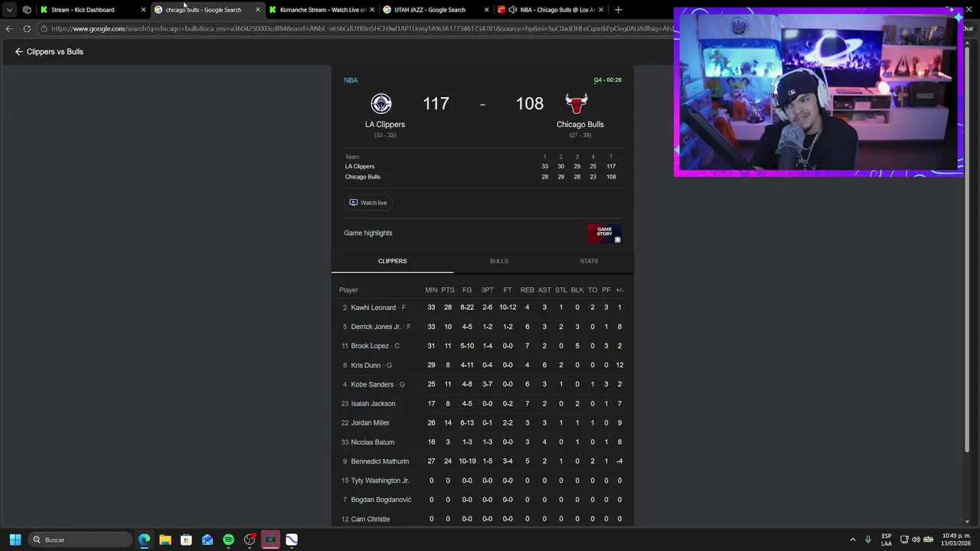This screenshot has width=980, height=551.
Task: Click Nicolas Batum player name
Action: coord(373,442)
